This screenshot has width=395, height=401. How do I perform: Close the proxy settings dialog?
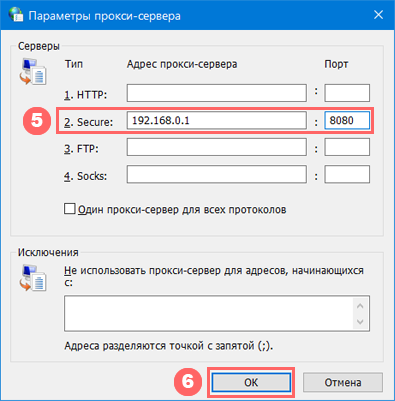coord(378,15)
